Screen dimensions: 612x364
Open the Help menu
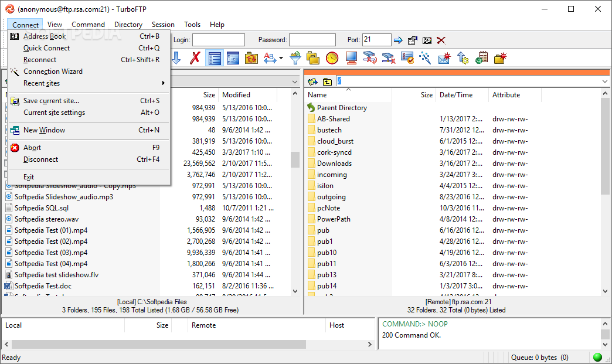point(217,25)
